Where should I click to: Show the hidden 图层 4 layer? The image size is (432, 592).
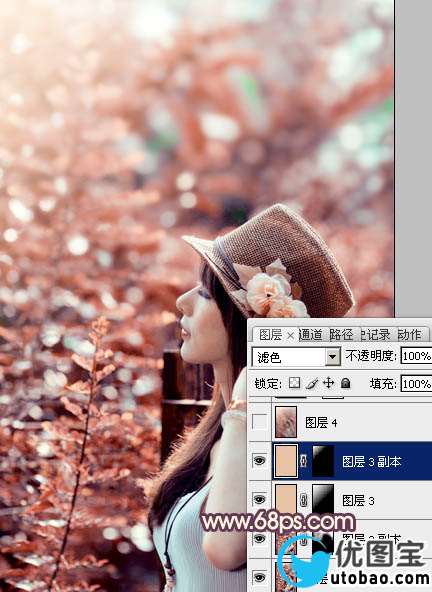pos(259,422)
